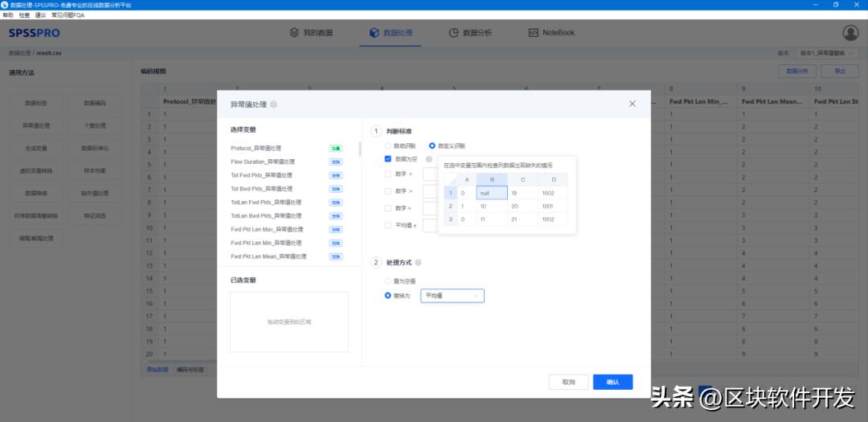Screen dimensions: 868x422
Task: Click info icon beside 处理方式 heading
Action: 419,263
